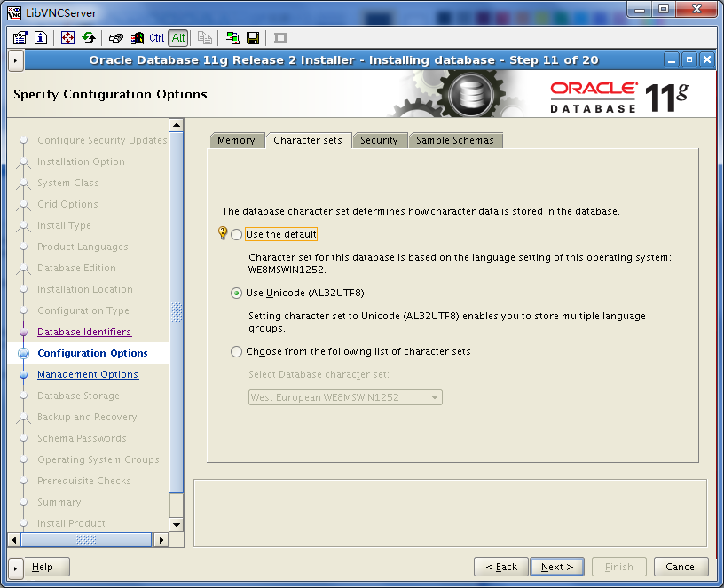This screenshot has height=588, width=724.
Task: Open the Sample Schemas tab
Action: point(455,140)
